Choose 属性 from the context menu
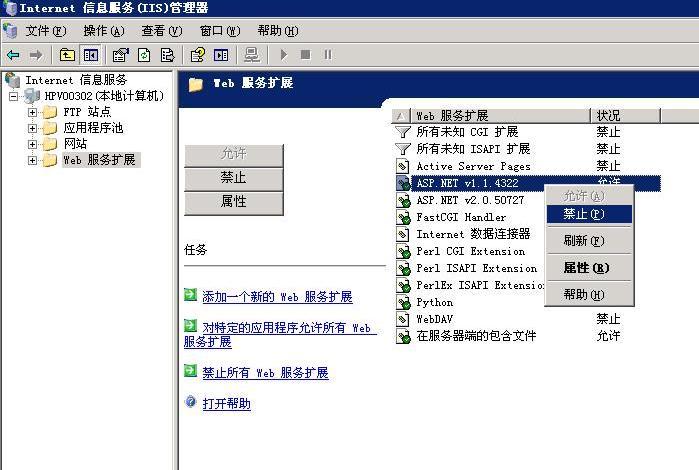Image resolution: width=699 pixels, height=470 pixels. 586,268
